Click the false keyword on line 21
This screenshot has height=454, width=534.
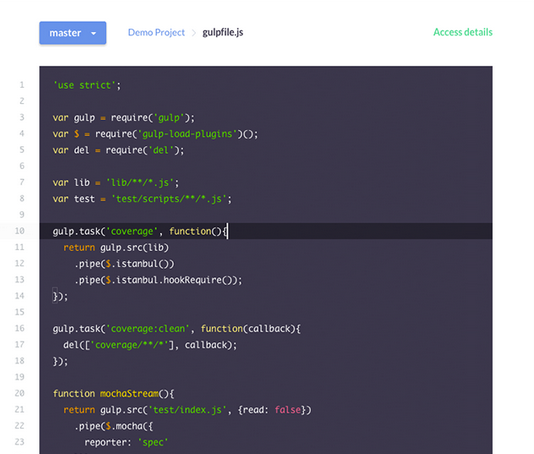tap(288, 410)
